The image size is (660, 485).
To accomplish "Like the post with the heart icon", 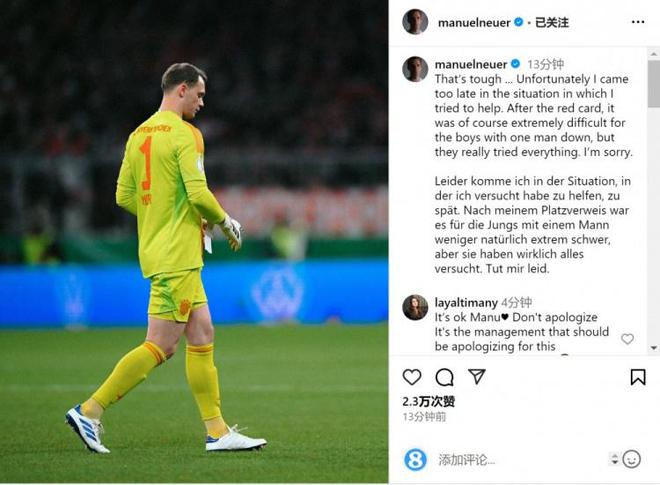I will pyautogui.click(x=412, y=377).
